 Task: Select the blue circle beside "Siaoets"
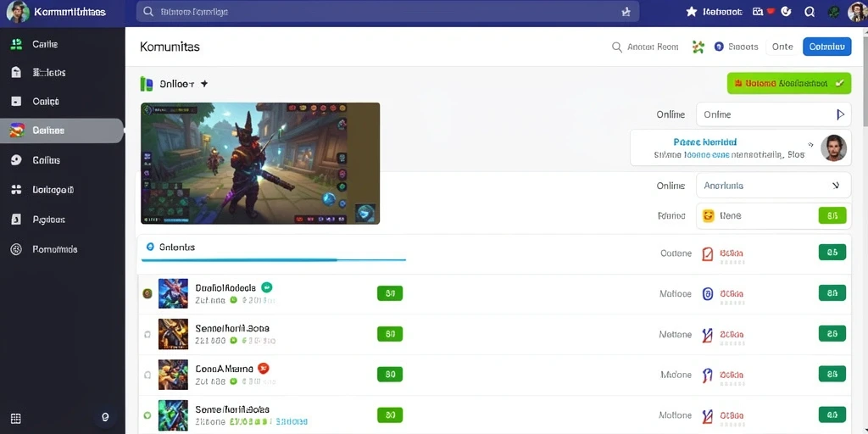point(719,47)
